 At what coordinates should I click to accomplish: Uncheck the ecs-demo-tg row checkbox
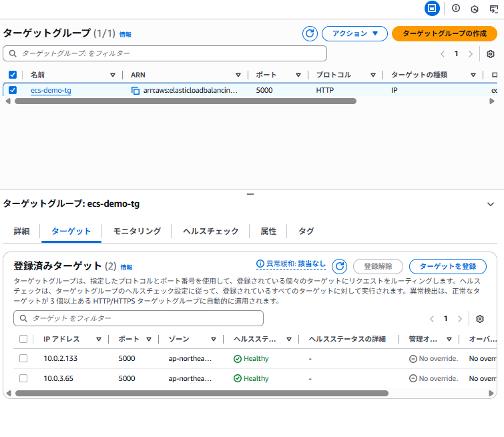13,90
